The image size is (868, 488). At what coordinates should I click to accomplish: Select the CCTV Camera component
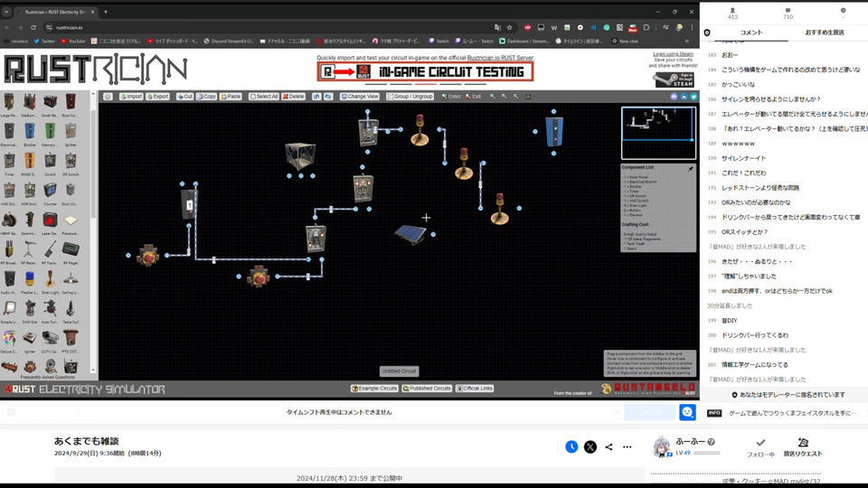tap(50, 340)
